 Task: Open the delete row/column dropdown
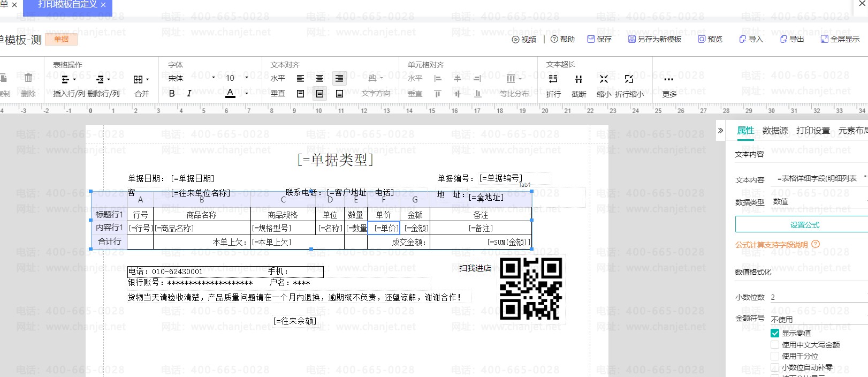point(103,79)
